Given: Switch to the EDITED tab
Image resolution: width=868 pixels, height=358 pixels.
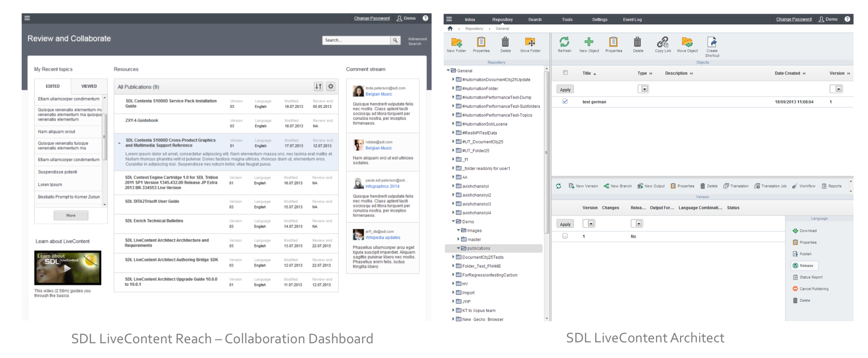Looking at the screenshot, I should (x=53, y=86).
